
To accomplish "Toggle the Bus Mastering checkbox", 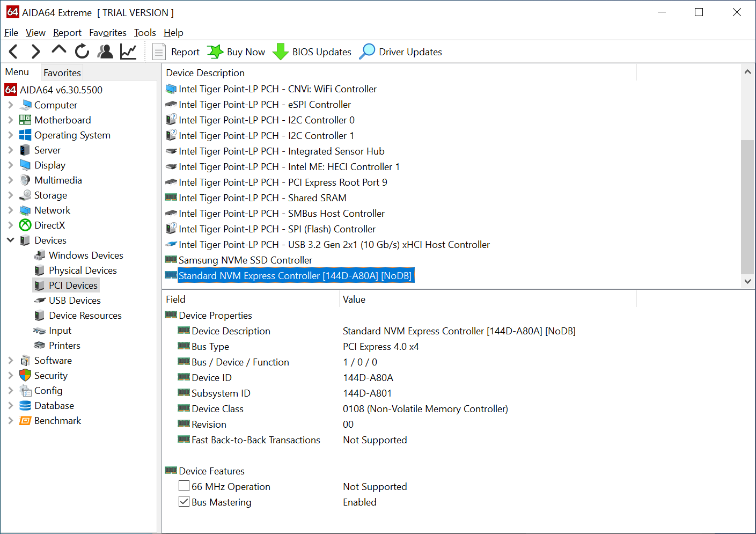I will pyautogui.click(x=184, y=502).
